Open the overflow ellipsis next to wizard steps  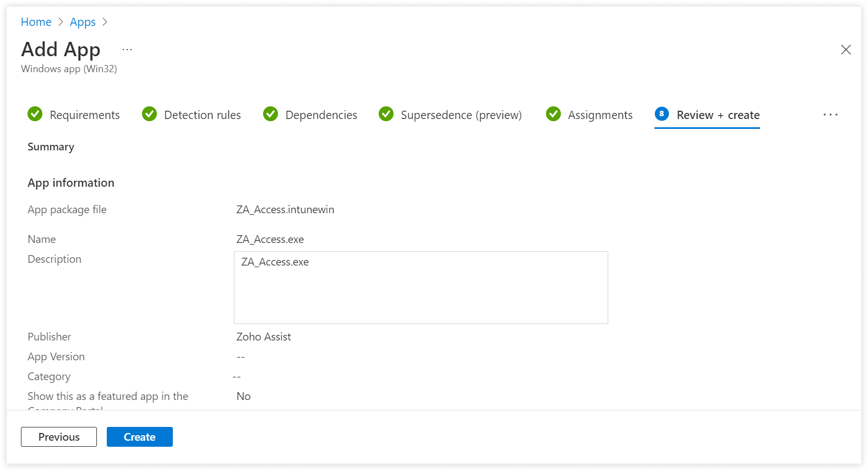tap(830, 114)
